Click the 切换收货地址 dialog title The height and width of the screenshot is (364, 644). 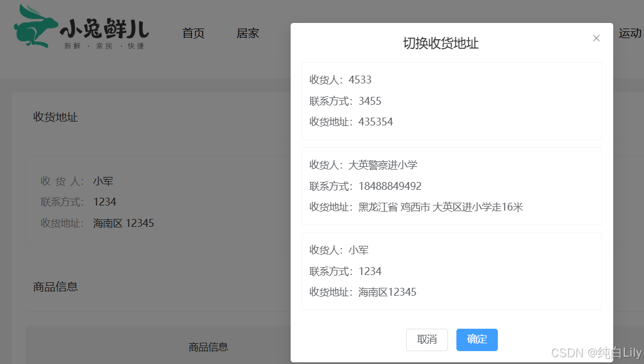pos(442,43)
